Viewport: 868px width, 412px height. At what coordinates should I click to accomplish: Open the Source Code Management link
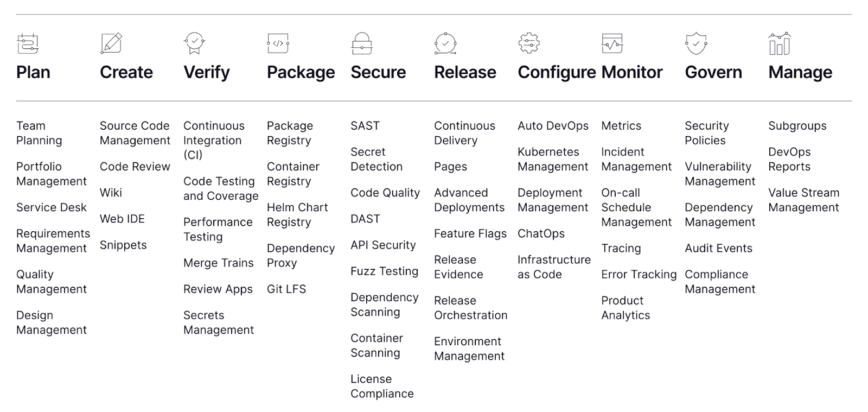[x=135, y=133]
